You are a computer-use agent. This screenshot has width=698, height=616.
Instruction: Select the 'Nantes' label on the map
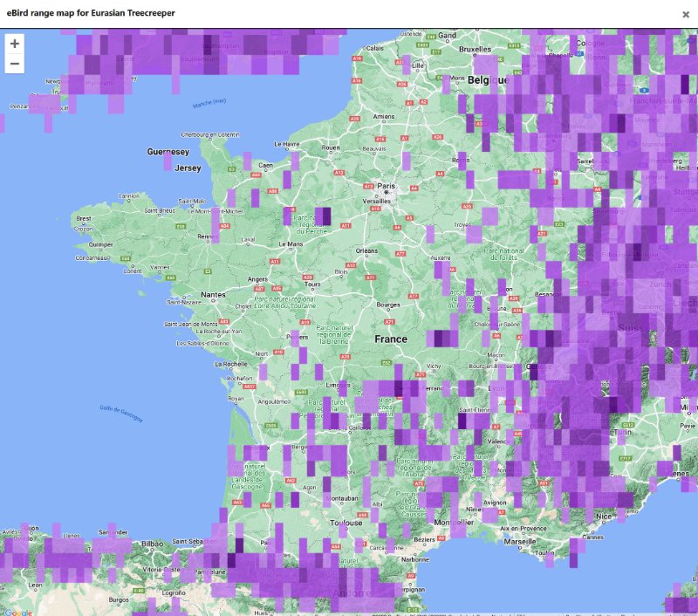click(x=213, y=295)
